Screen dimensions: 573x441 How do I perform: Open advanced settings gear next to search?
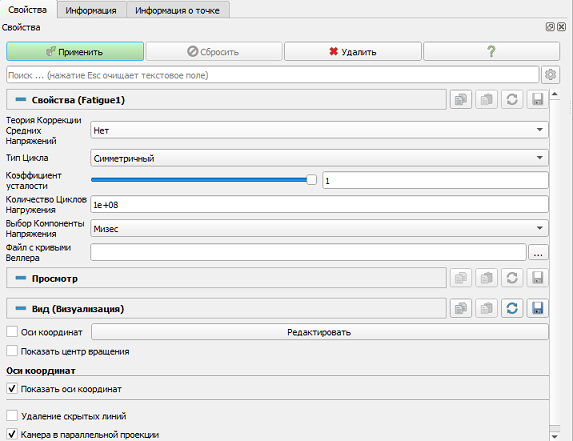click(550, 75)
